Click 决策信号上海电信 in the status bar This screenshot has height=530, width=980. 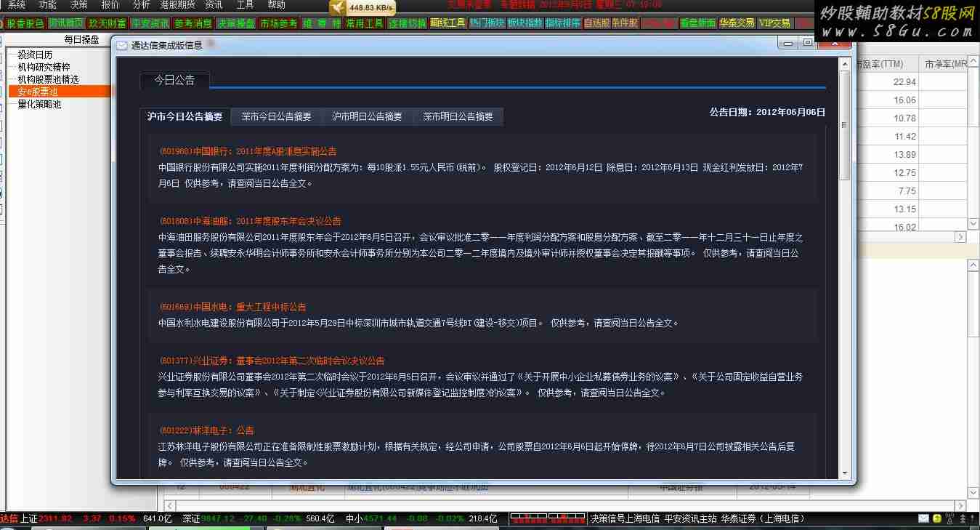coord(625,518)
